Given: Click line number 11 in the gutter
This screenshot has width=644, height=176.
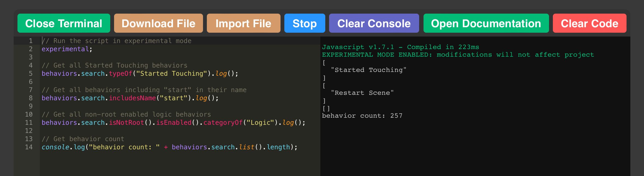Looking at the screenshot, I should [29, 123].
